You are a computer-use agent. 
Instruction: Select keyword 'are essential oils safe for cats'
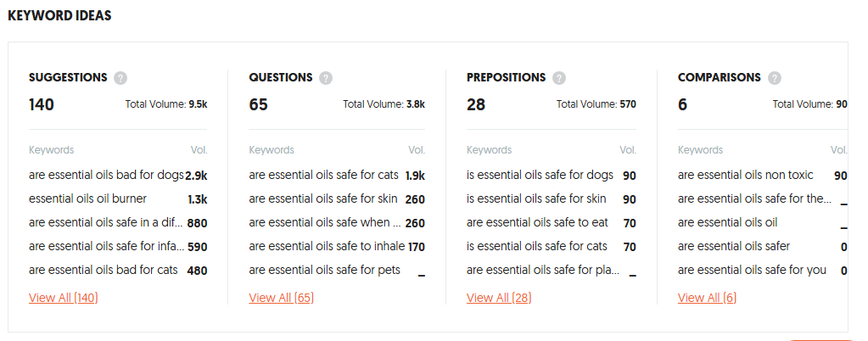[x=323, y=175]
